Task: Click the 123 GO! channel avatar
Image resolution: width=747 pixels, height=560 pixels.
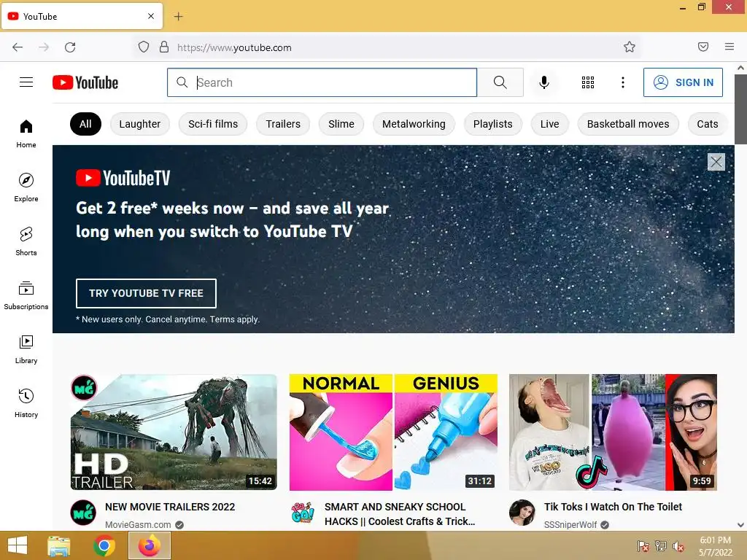Action: point(303,513)
